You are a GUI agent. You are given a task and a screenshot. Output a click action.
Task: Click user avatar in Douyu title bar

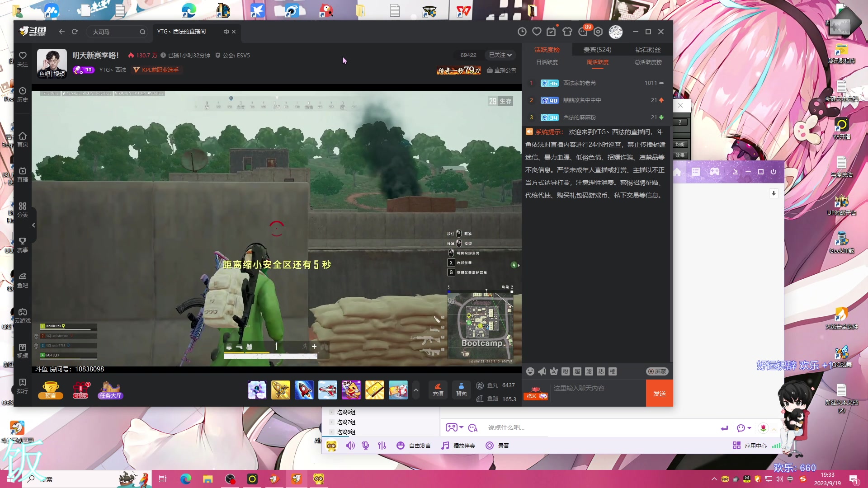click(x=616, y=32)
